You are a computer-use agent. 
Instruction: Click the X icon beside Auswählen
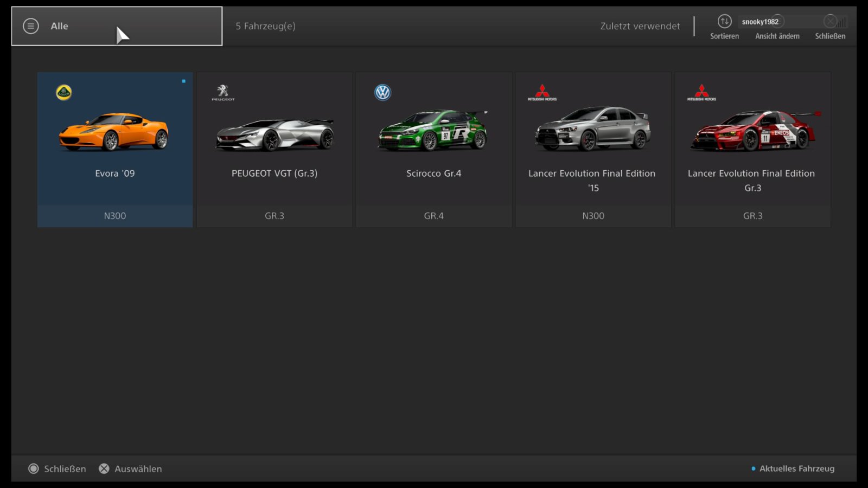pyautogui.click(x=104, y=468)
